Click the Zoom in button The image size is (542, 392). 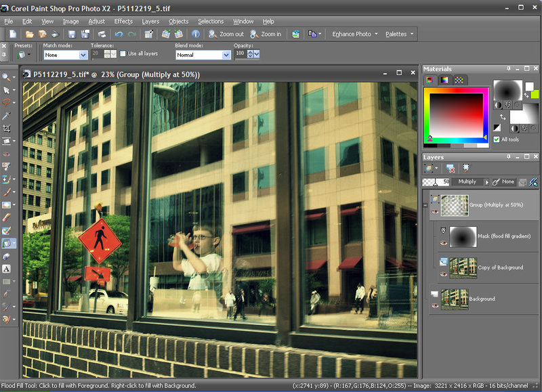266,34
